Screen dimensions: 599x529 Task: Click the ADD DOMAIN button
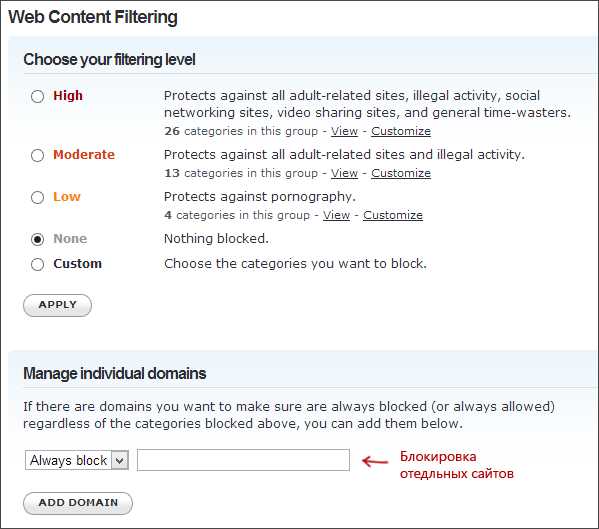click(78, 503)
